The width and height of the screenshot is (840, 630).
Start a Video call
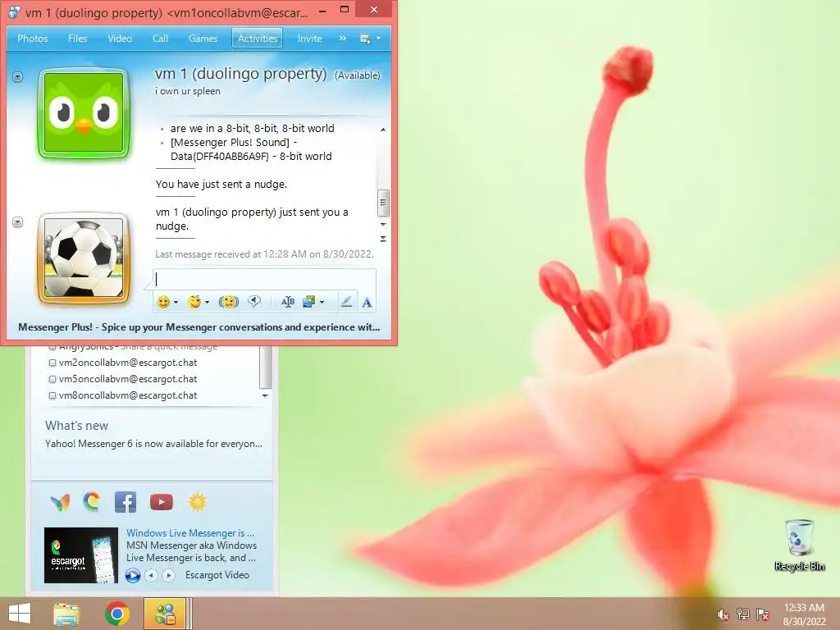[120, 39]
